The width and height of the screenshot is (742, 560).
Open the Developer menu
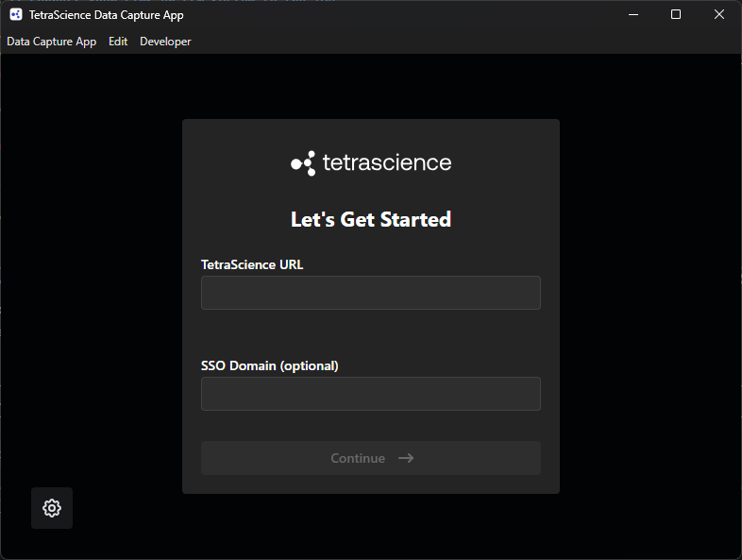click(x=165, y=42)
